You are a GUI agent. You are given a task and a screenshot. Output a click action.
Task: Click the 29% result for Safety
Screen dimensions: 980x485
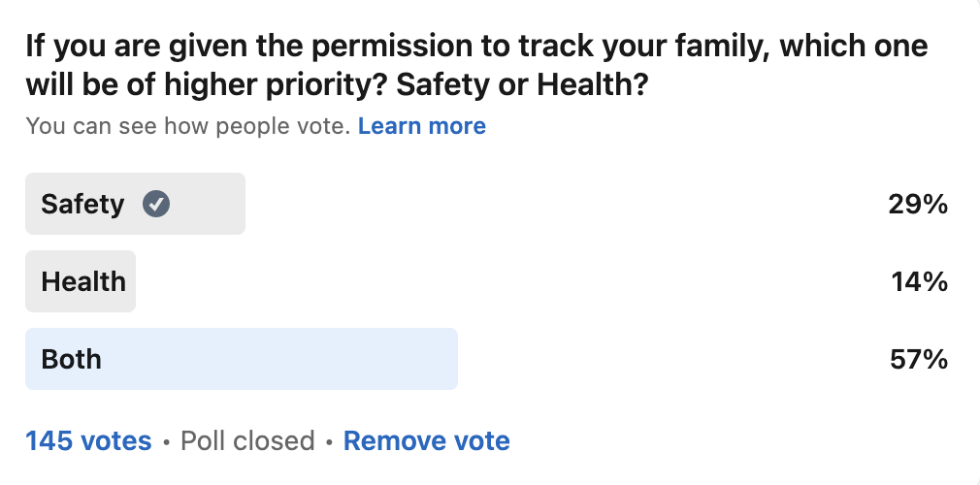pyautogui.click(x=917, y=204)
